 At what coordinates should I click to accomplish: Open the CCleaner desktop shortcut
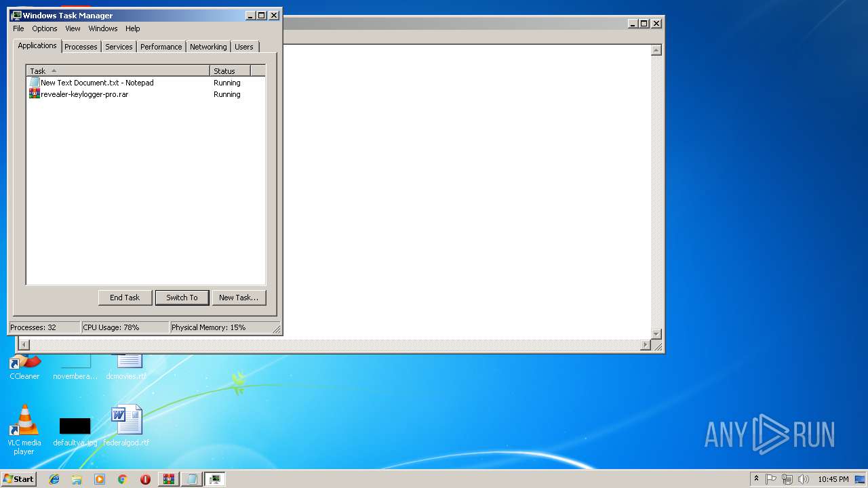(24, 367)
